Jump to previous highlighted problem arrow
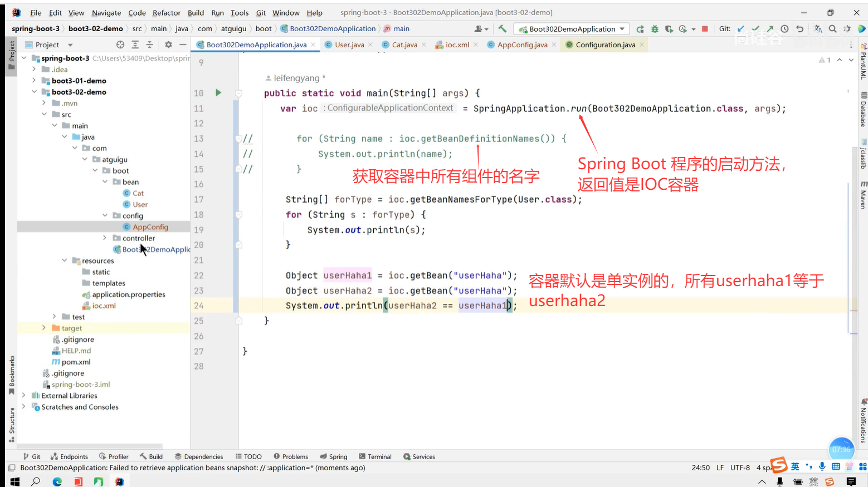Screen dimensions: 868x487 click(x=840, y=60)
